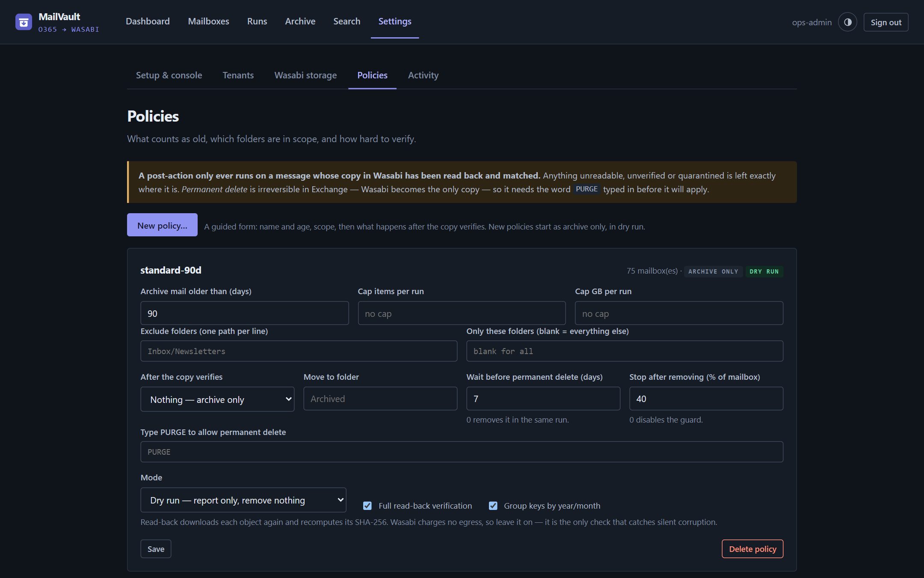The height and width of the screenshot is (578, 924).
Task: Toggle Group keys by year/month checkbox
Action: [493, 506]
